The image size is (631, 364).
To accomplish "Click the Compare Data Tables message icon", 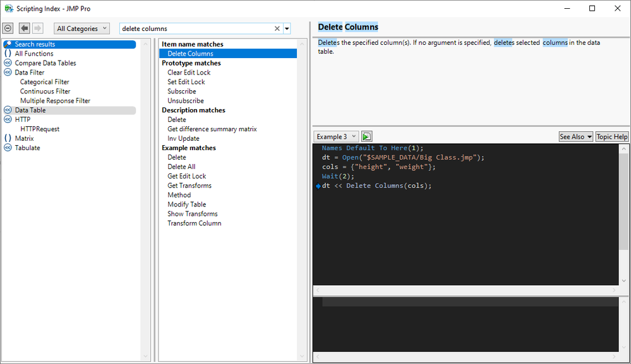I will tap(8, 63).
